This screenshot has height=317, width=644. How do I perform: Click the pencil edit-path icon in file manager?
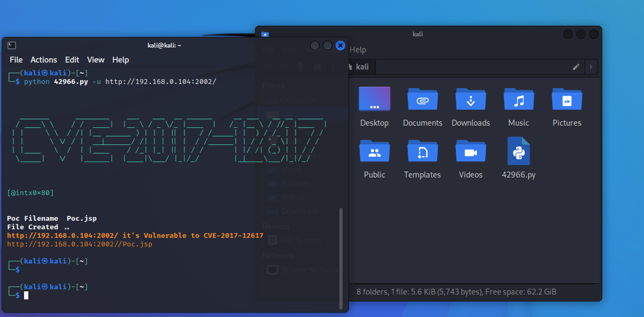576,67
